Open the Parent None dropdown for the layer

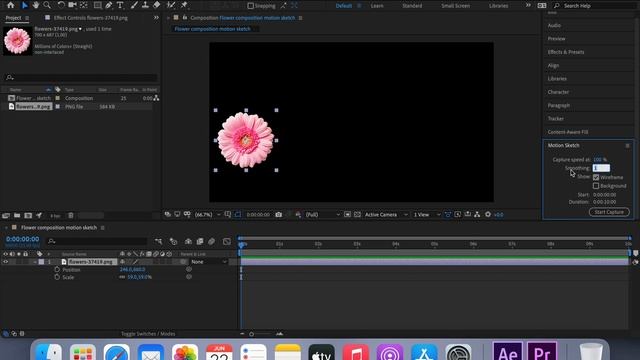coord(209,262)
